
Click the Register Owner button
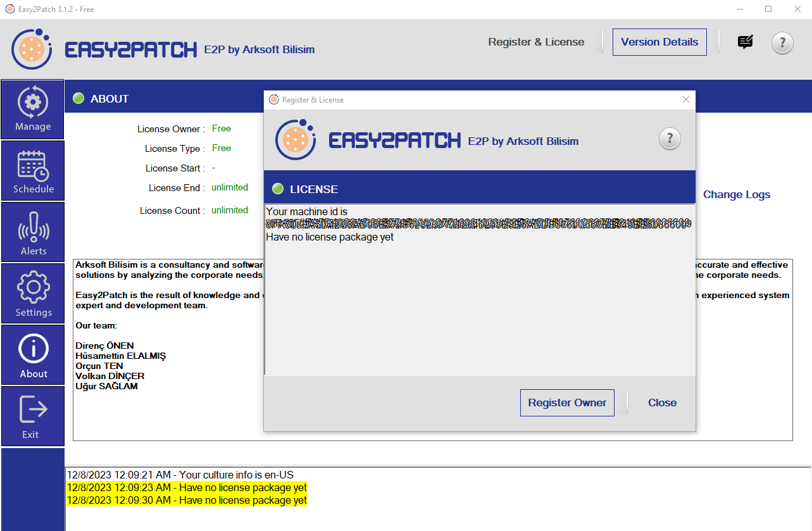567,403
